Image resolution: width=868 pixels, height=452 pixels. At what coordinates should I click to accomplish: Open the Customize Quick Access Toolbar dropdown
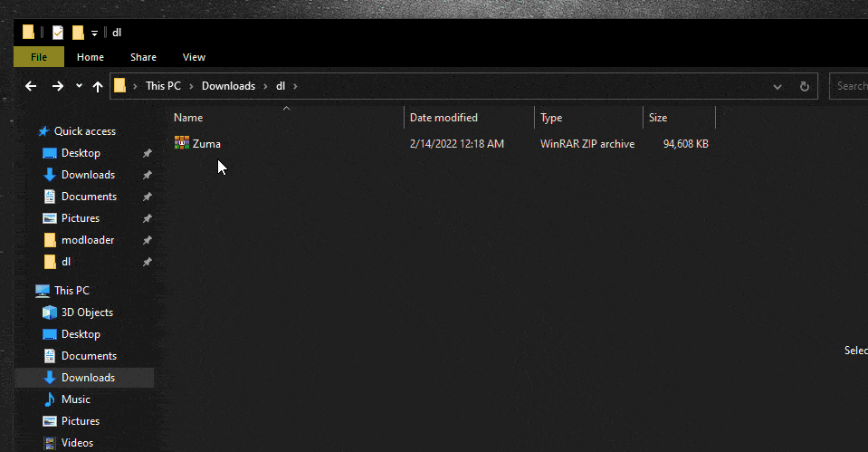click(x=95, y=34)
